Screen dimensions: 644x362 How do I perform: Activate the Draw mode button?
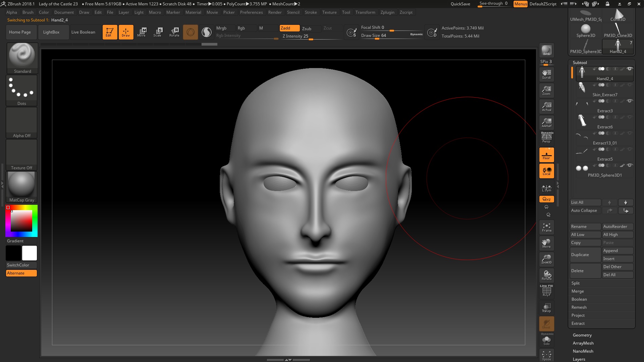coord(126,32)
